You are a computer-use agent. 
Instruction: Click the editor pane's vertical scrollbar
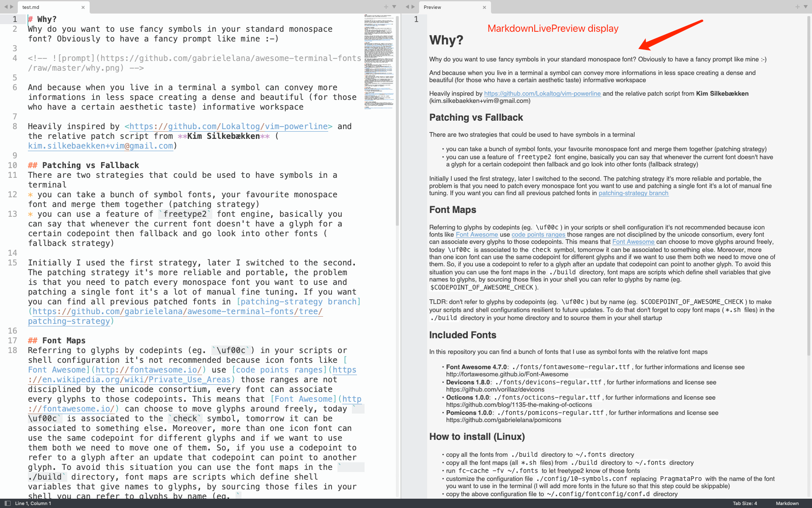[x=398, y=121]
